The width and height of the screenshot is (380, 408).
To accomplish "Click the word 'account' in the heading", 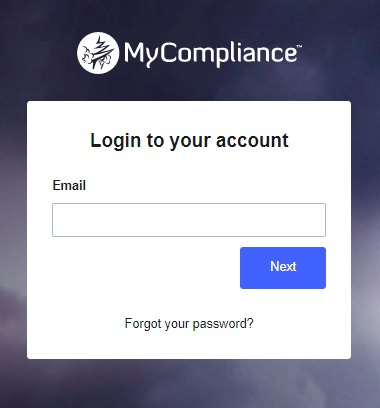I will pos(252,140).
